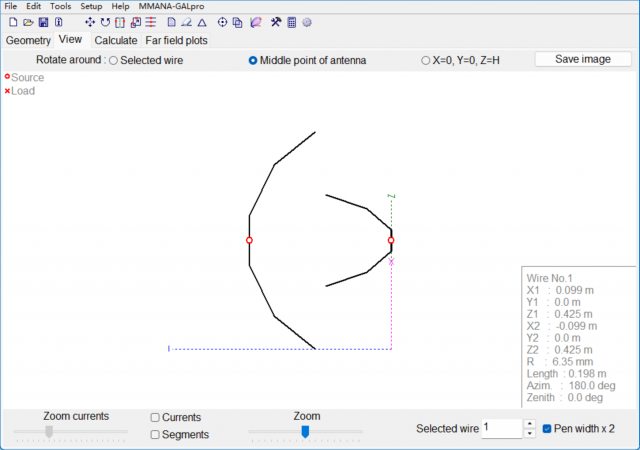The height and width of the screenshot is (450, 640).
Task: Enable the Currents checkbox
Action: click(x=156, y=417)
